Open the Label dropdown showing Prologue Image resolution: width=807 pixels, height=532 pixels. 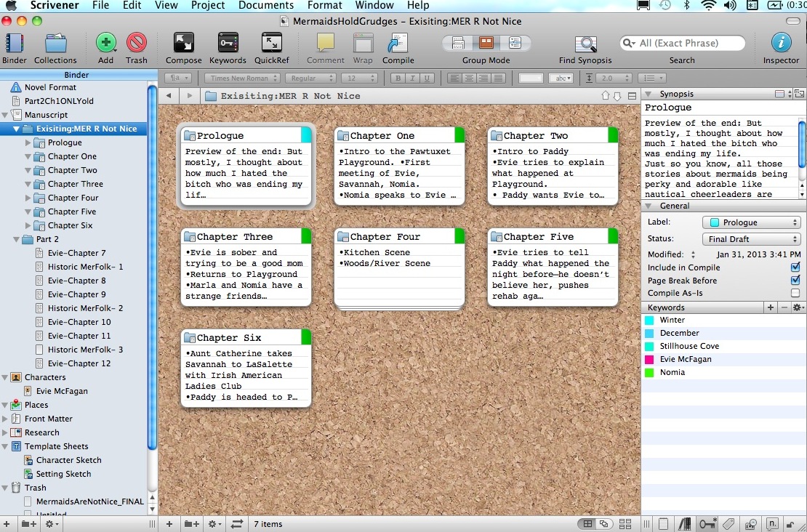tap(752, 222)
